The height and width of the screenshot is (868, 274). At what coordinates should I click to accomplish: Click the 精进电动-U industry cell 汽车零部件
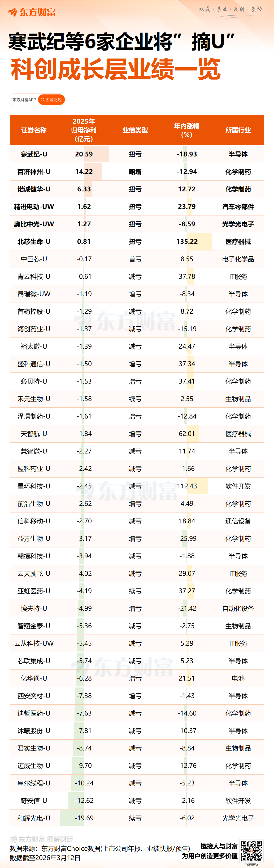click(238, 206)
